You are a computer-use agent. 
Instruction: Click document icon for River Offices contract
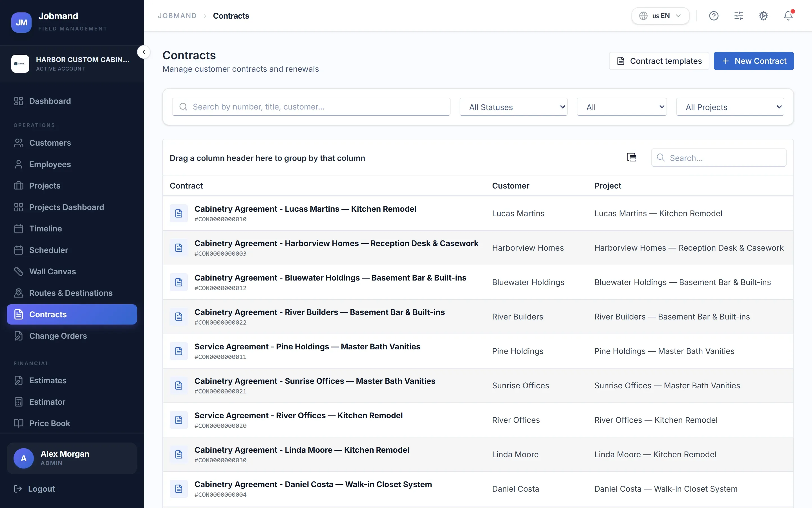(x=179, y=420)
